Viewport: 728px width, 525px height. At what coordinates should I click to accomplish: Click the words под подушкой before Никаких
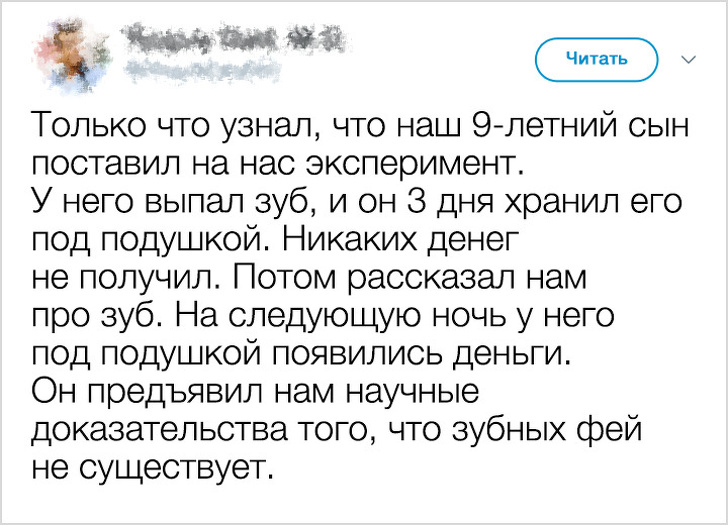click(147, 239)
